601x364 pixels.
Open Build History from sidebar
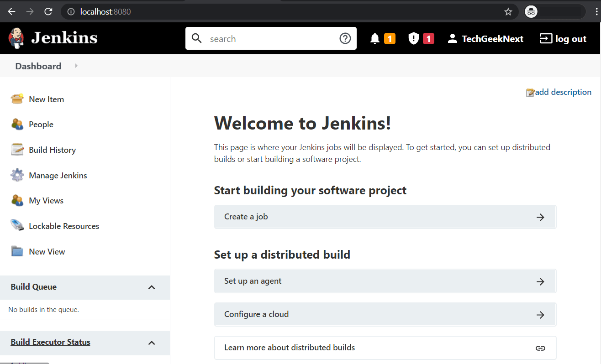(52, 150)
